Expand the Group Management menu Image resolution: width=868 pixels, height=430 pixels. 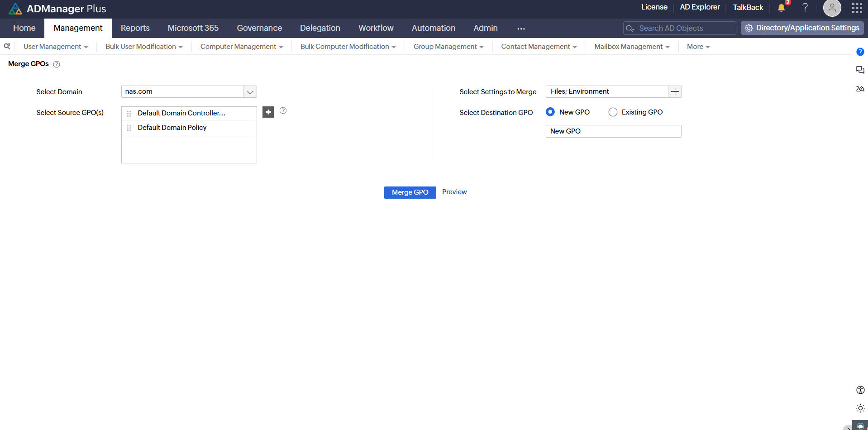448,47
